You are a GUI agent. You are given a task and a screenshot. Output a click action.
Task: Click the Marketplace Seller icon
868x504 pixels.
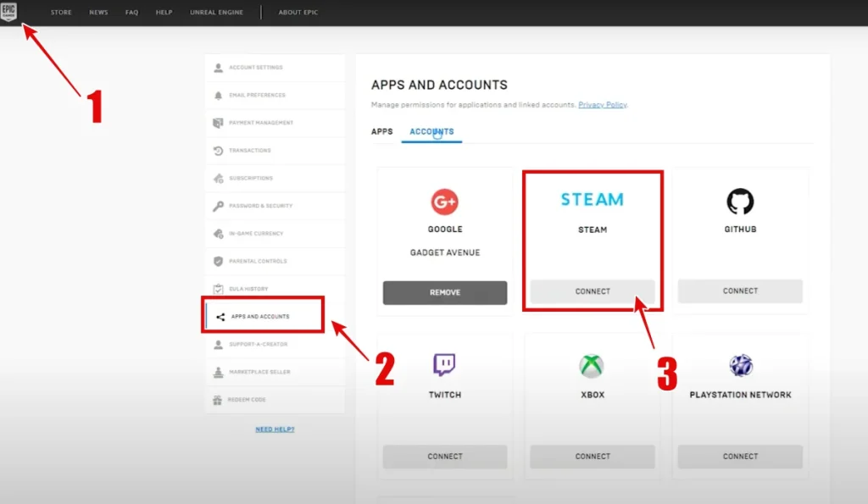tap(218, 372)
